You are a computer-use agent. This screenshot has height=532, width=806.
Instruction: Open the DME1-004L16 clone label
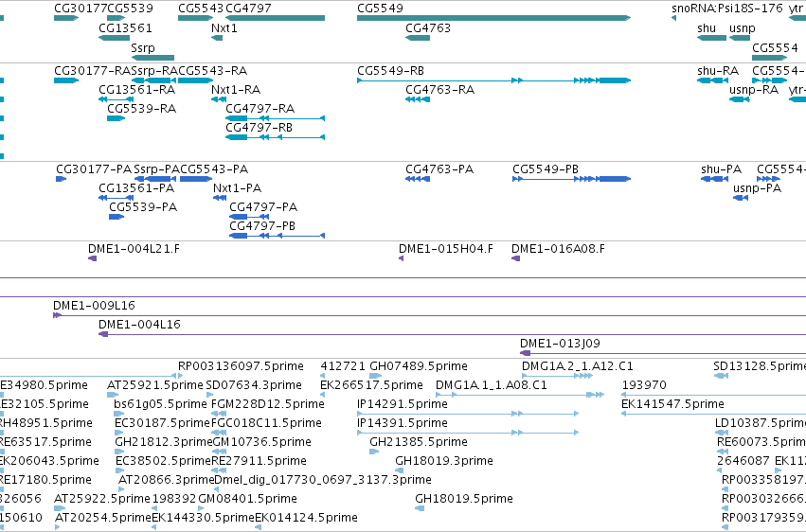[140, 324]
